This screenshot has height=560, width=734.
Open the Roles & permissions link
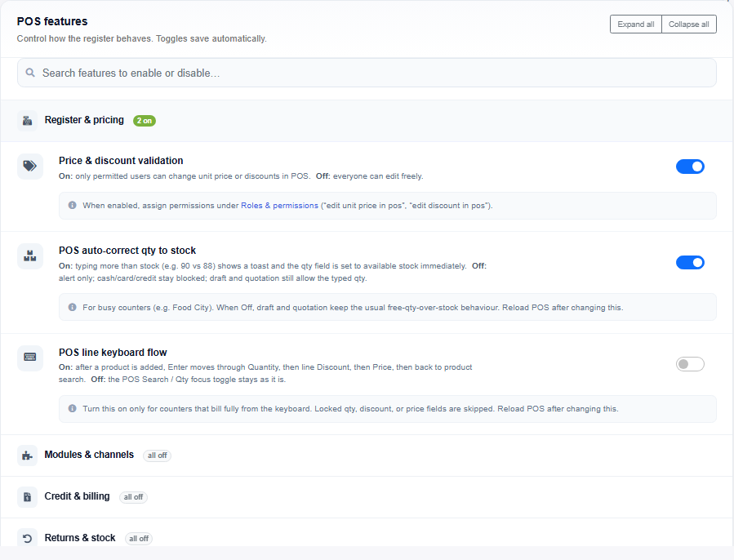[x=279, y=206]
